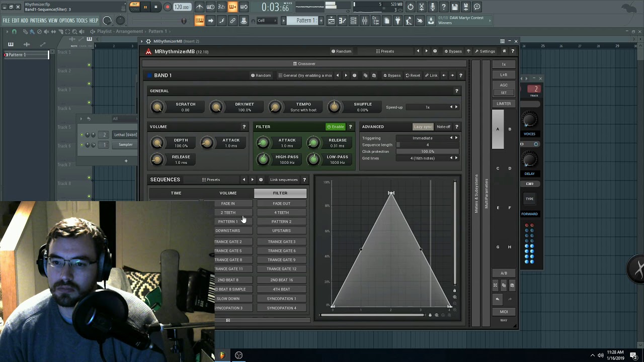
Task: Click the Sequence length value field
Action: (x=428, y=145)
